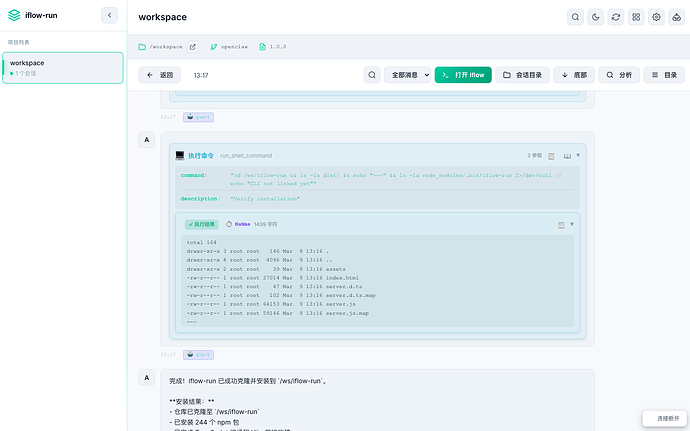Open /workspace external link icon
This screenshot has width=690, height=431.
coord(193,47)
